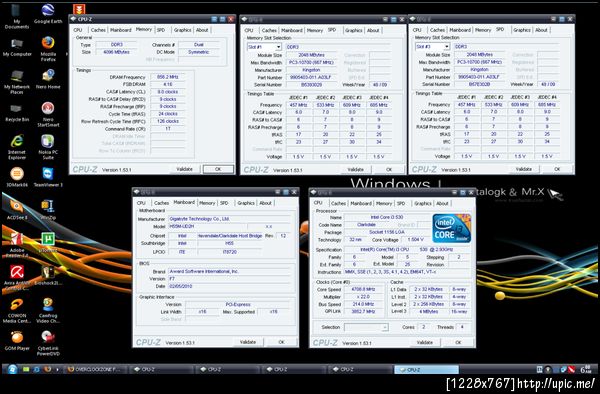Open the ACDSee 8 desktop shortcut
The height and width of the screenshot is (394, 600).
tap(17, 210)
